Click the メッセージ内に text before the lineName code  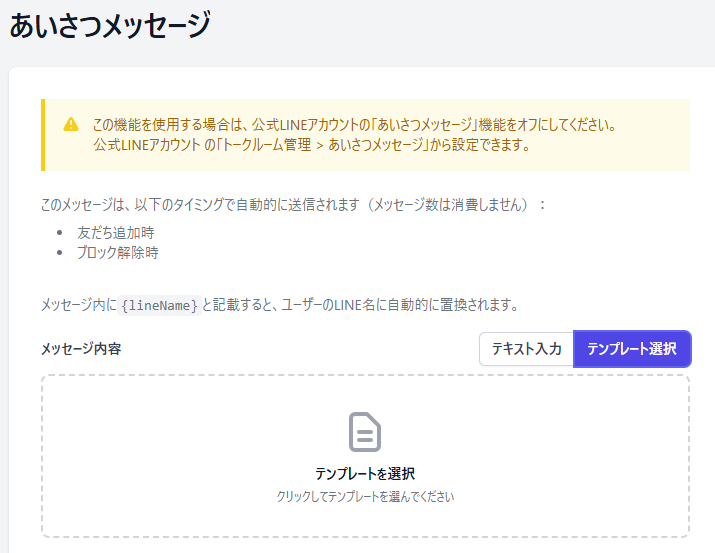(x=78, y=305)
